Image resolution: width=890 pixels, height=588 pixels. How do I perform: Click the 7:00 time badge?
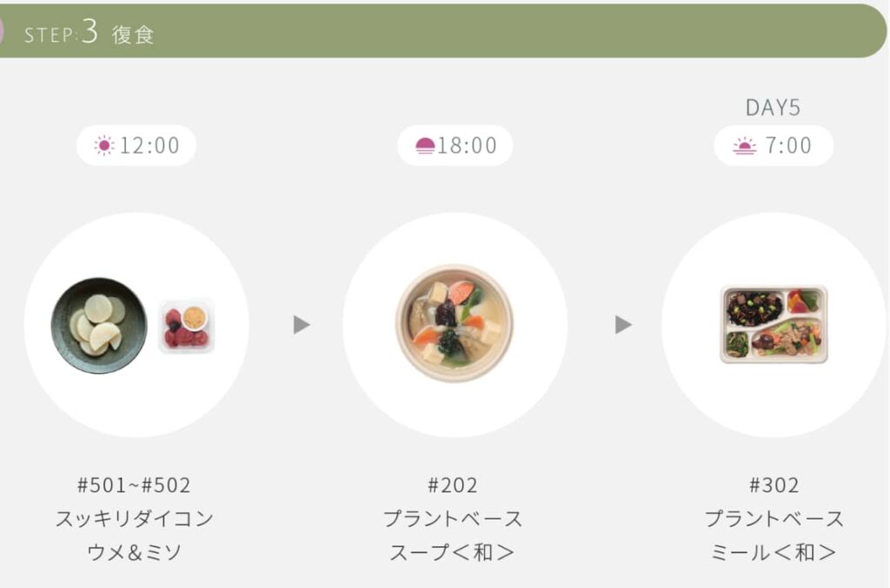[774, 146]
